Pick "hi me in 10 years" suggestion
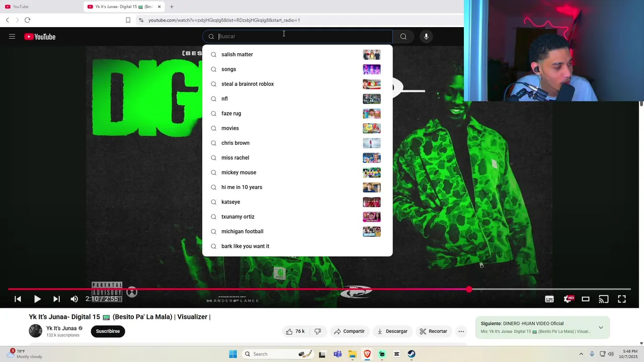This screenshot has width=644, height=362. (297, 187)
